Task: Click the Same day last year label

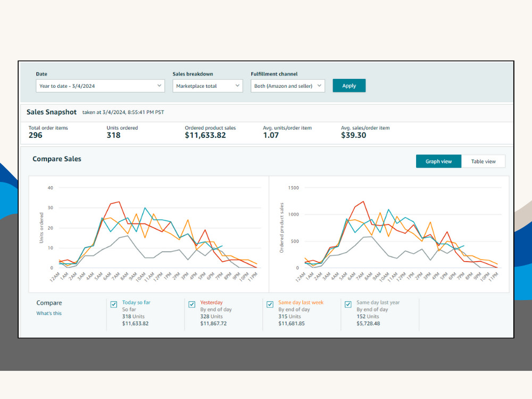Action: pos(378,302)
